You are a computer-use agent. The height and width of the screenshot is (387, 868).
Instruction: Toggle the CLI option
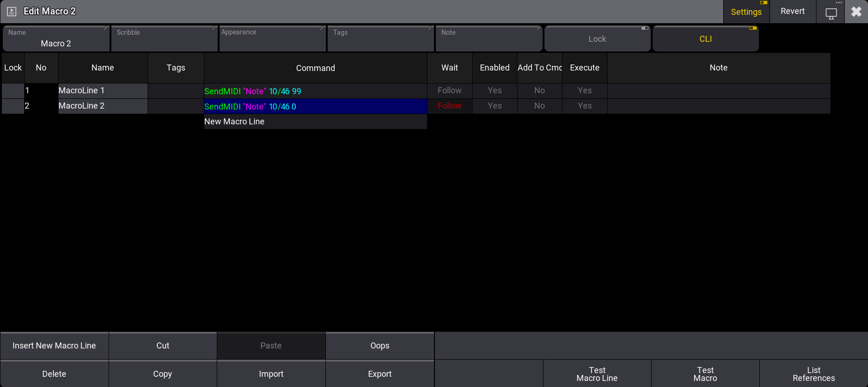705,39
